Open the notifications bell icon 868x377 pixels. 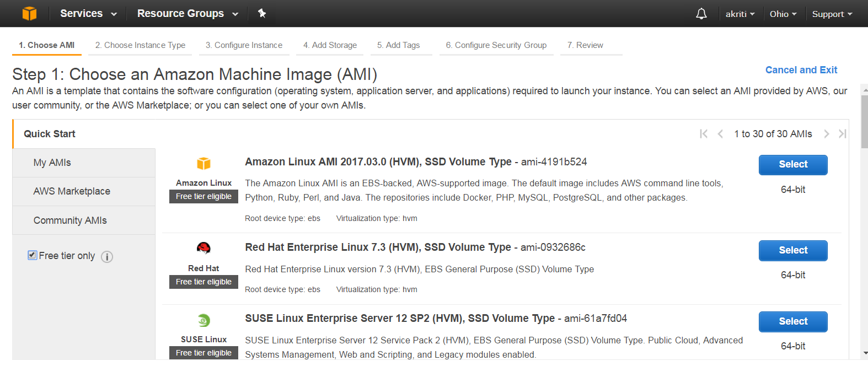pyautogui.click(x=701, y=14)
